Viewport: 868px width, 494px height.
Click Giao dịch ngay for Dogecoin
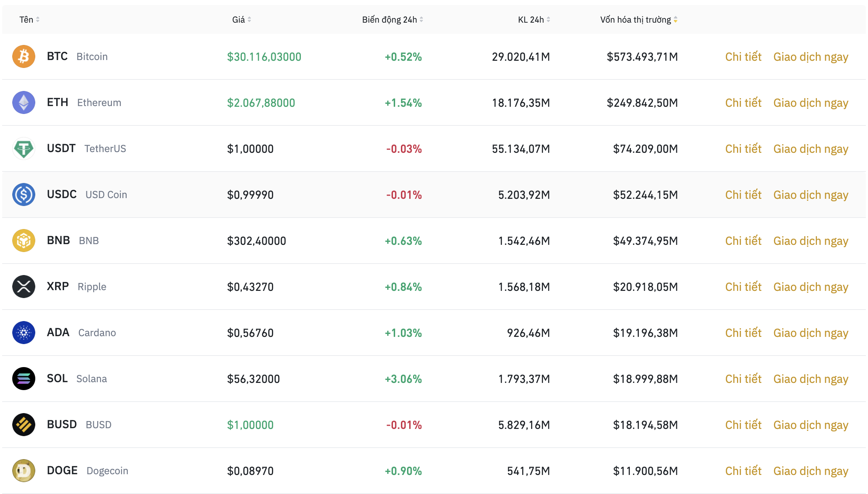(811, 471)
